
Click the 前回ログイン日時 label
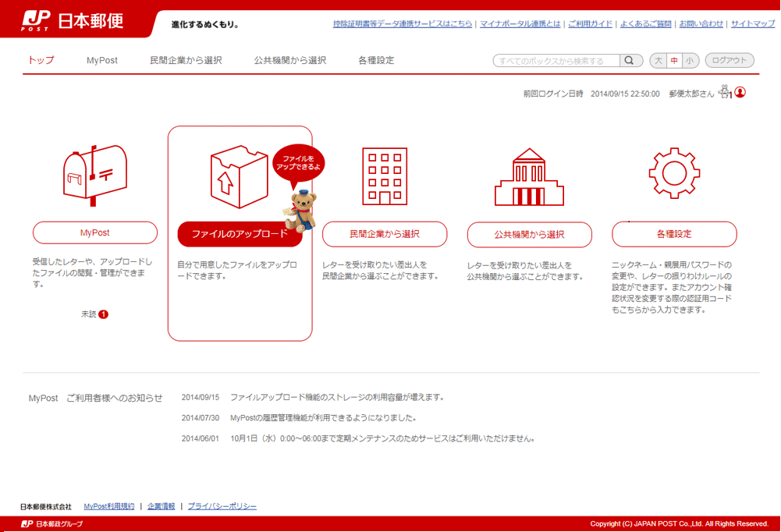click(x=553, y=94)
